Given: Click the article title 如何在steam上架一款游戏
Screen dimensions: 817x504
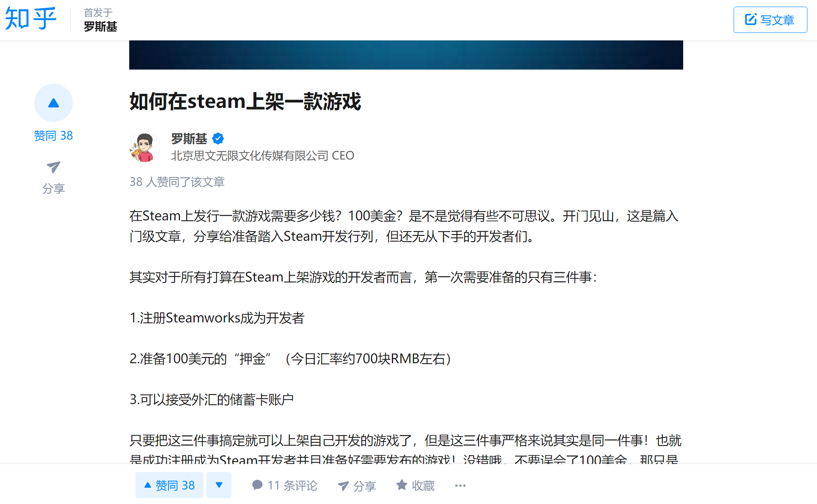Looking at the screenshot, I should (245, 101).
